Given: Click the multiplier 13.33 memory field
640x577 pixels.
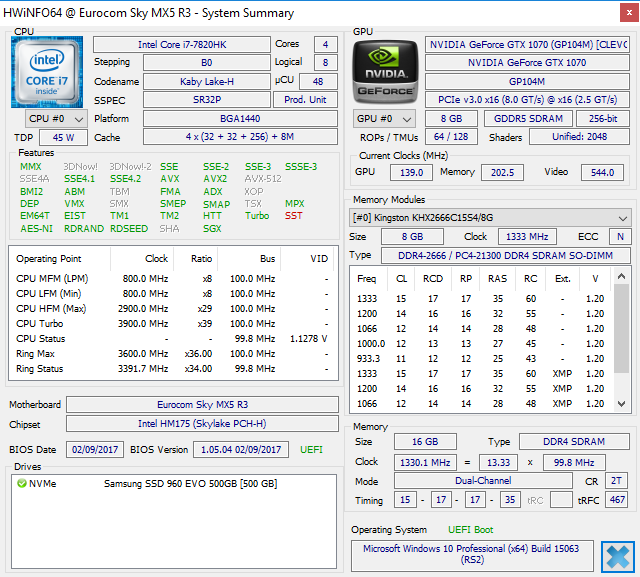Looking at the screenshot, I should [x=498, y=463].
